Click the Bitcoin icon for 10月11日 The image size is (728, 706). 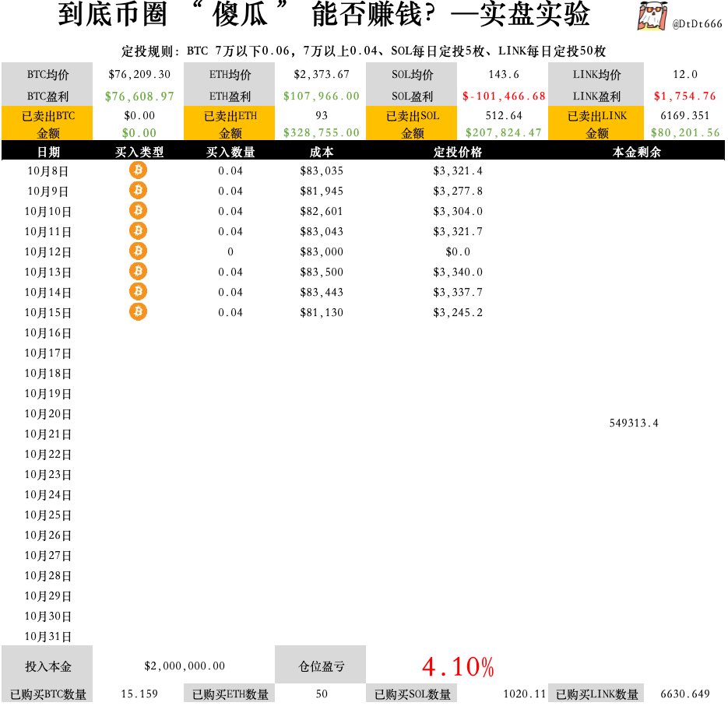(138, 230)
